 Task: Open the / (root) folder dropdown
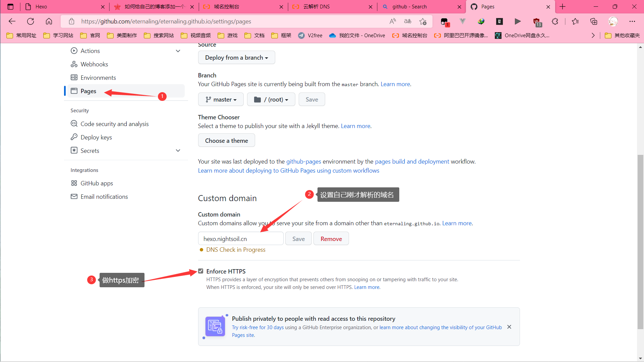point(271,100)
